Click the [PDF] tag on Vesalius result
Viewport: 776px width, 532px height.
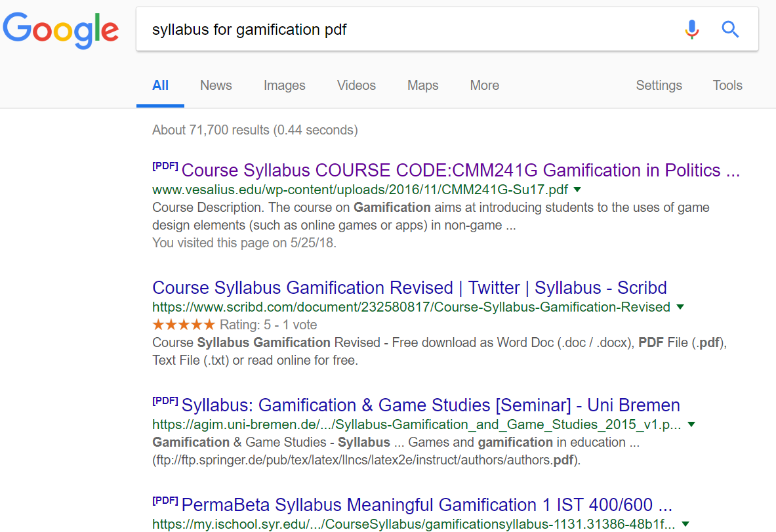pyautogui.click(x=165, y=166)
